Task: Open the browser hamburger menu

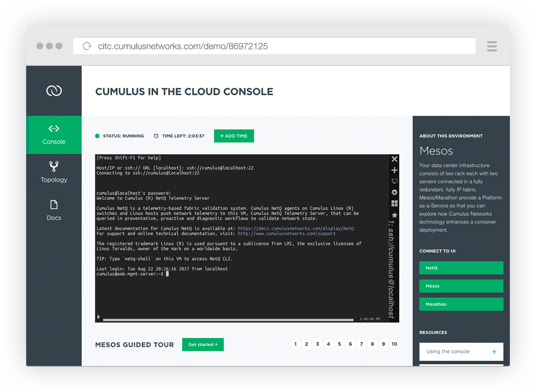Action: pos(492,46)
